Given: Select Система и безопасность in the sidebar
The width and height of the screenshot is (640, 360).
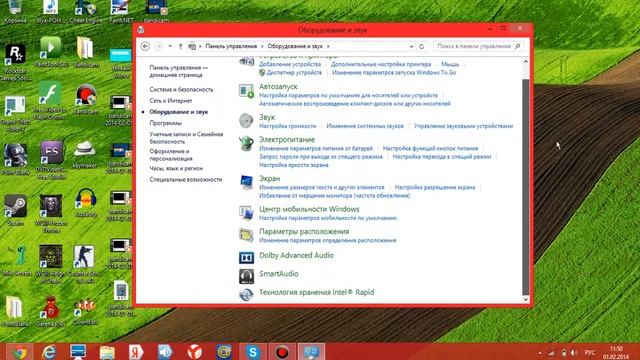Looking at the screenshot, I should [x=181, y=89].
